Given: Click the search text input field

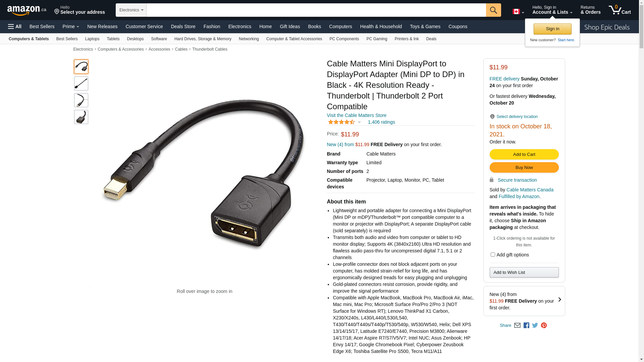Looking at the screenshot, I should pyautogui.click(x=316, y=10).
